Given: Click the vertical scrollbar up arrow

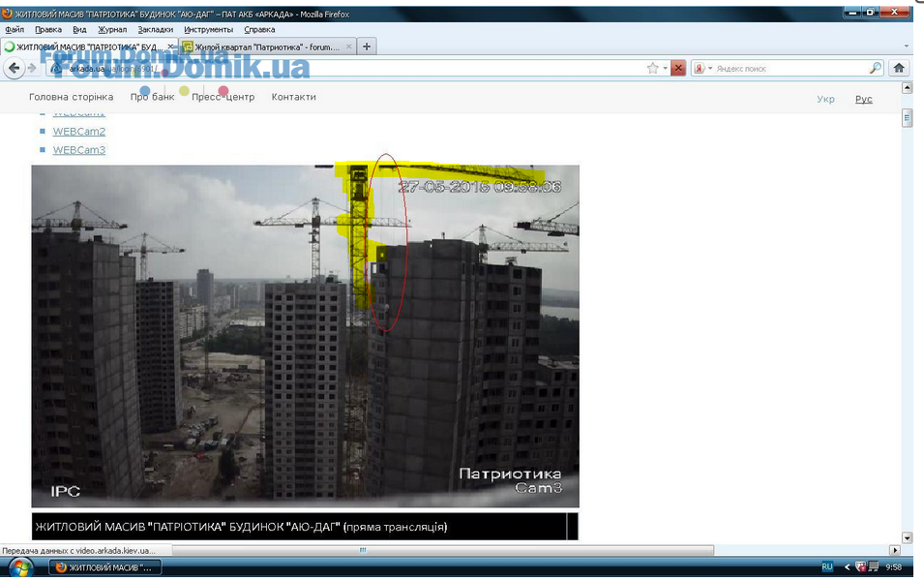Looking at the screenshot, I should pyautogui.click(x=907, y=88).
